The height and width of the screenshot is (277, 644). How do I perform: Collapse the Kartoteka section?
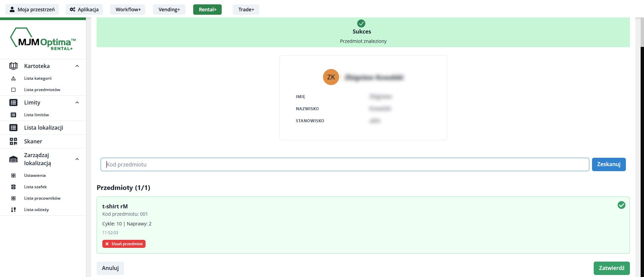[x=77, y=66]
